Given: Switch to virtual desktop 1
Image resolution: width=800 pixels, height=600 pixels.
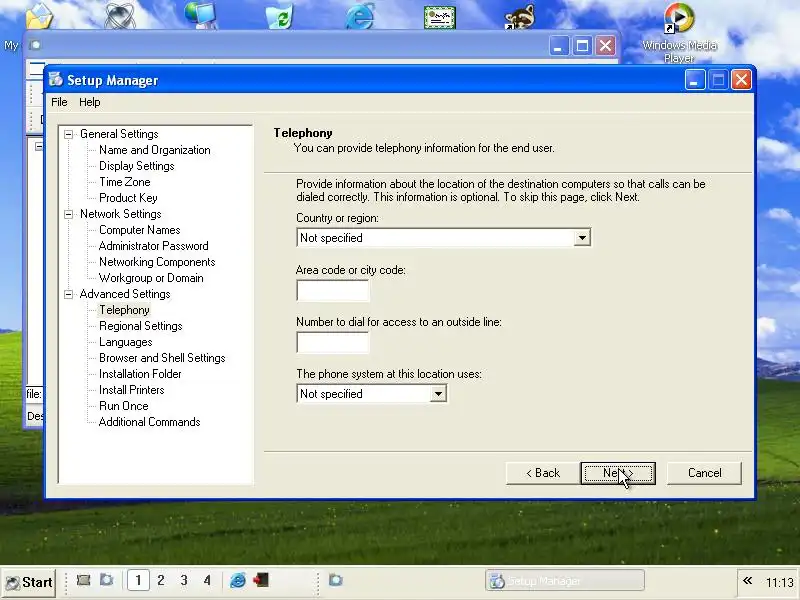Looking at the screenshot, I should click(138, 580).
